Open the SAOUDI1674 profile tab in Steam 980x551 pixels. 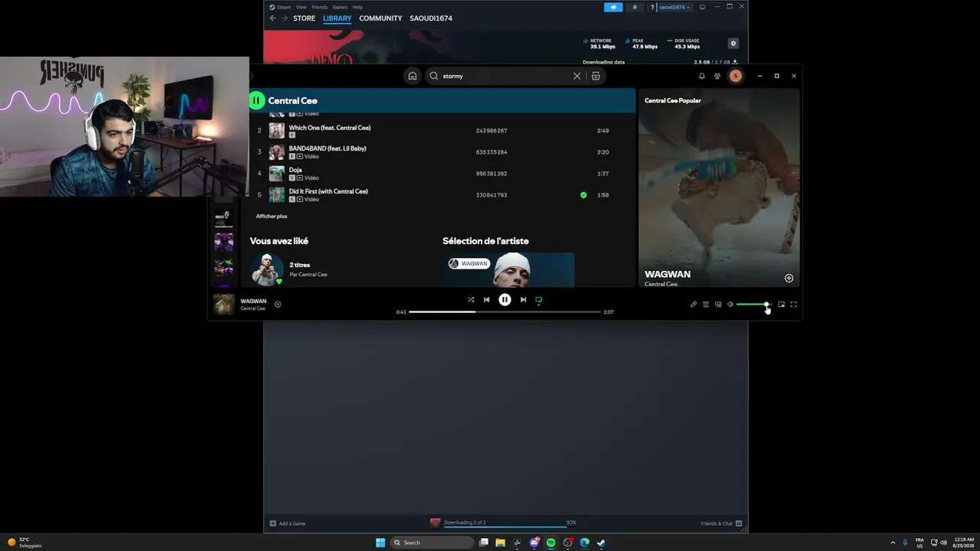431,18
